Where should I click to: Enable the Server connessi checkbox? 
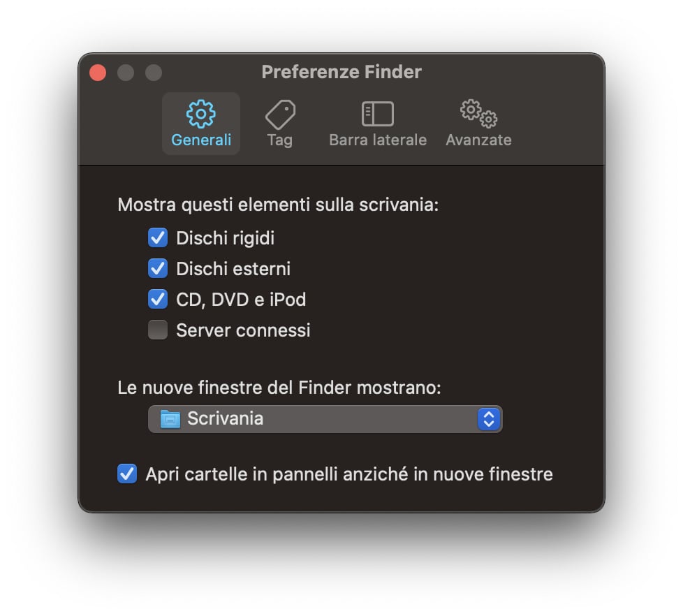[x=158, y=330]
